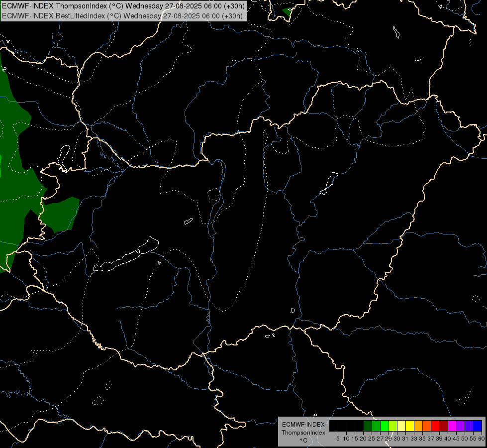Select the bright green 27-29 legend swatch
The width and height of the screenshot is (487, 448).
[385, 426]
